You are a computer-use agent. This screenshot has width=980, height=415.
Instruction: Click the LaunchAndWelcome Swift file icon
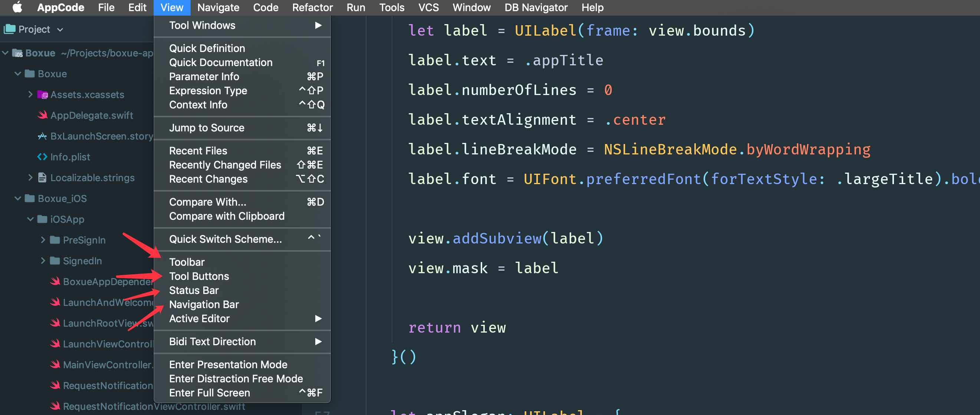(55, 302)
